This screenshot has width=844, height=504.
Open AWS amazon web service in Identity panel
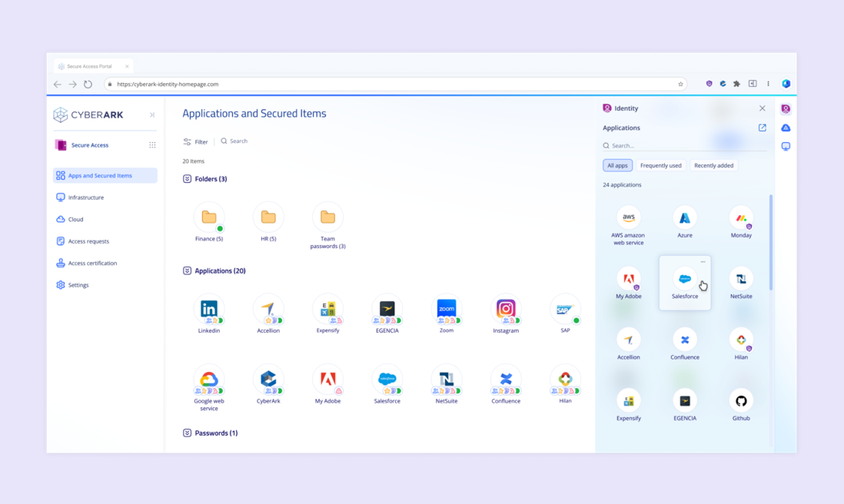628,218
